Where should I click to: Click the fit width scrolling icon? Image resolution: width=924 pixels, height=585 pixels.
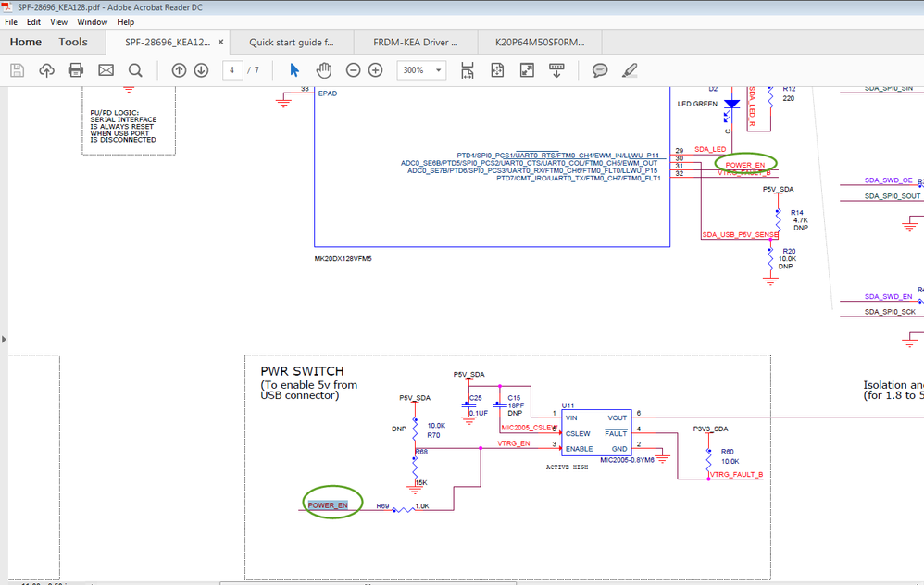[x=468, y=70]
